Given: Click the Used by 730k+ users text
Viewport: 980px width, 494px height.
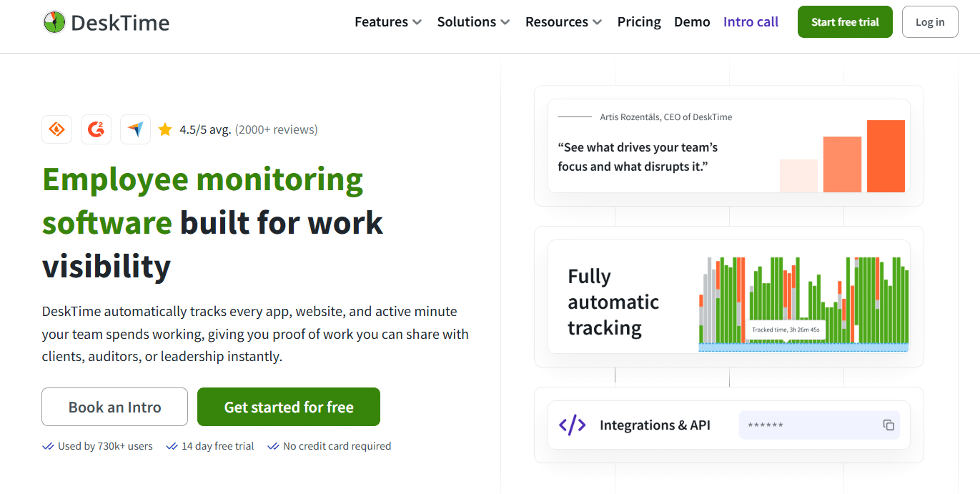Looking at the screenshot, I should [x=105, y=446].
